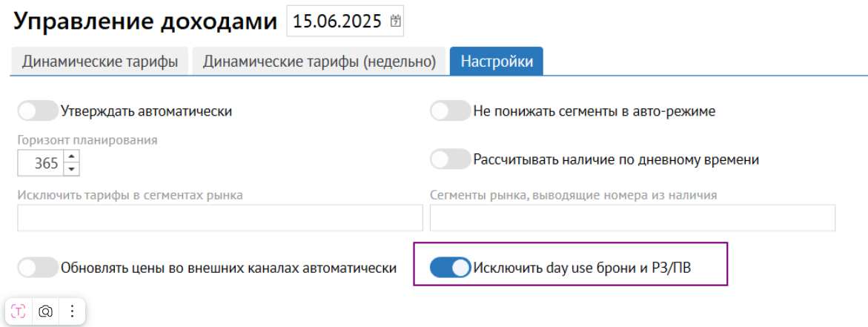Open Сегменты рынка, выводящие номера из наличия selector
Screen dimensions: 868x327
pos(632,218)
